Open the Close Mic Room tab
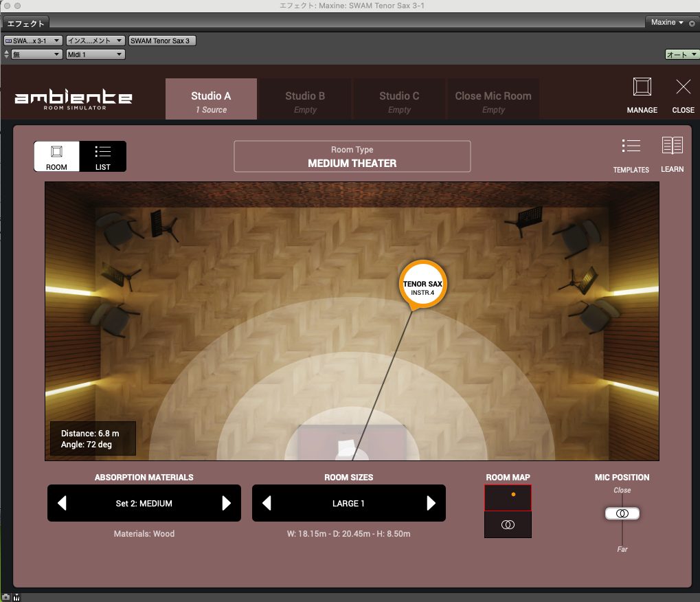Image resolution: width=700 pixels, height=602 pixels. (493, 99)
